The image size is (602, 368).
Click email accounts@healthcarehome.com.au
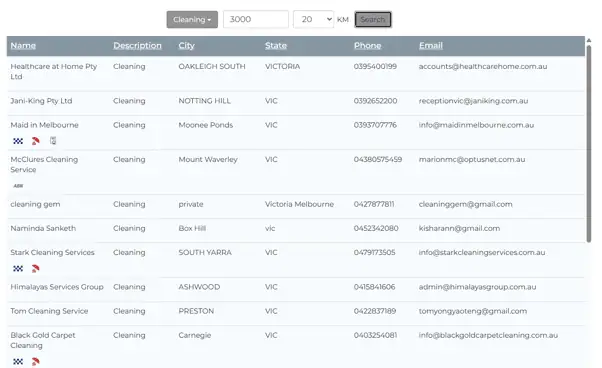[483, 66]
